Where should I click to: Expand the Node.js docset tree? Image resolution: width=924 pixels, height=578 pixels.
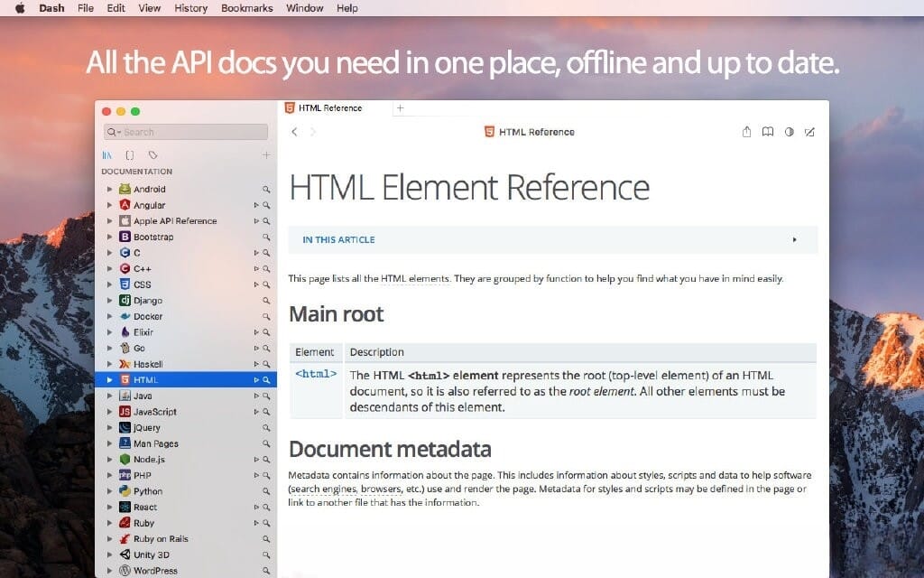click(x=109, y=459)
